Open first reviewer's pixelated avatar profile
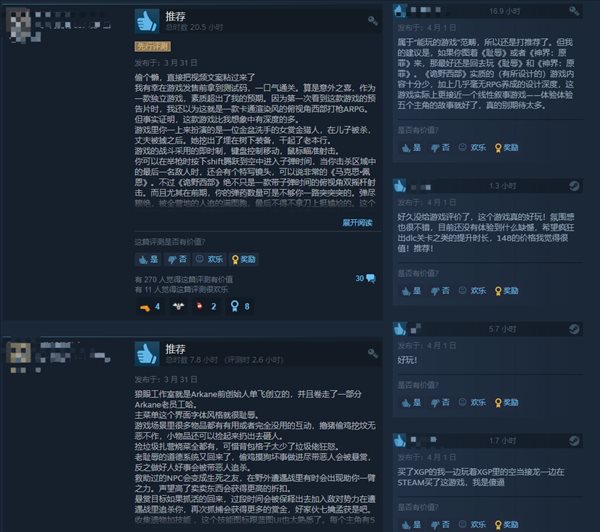The height and width of the screenshot is (532, 600). 23,25
